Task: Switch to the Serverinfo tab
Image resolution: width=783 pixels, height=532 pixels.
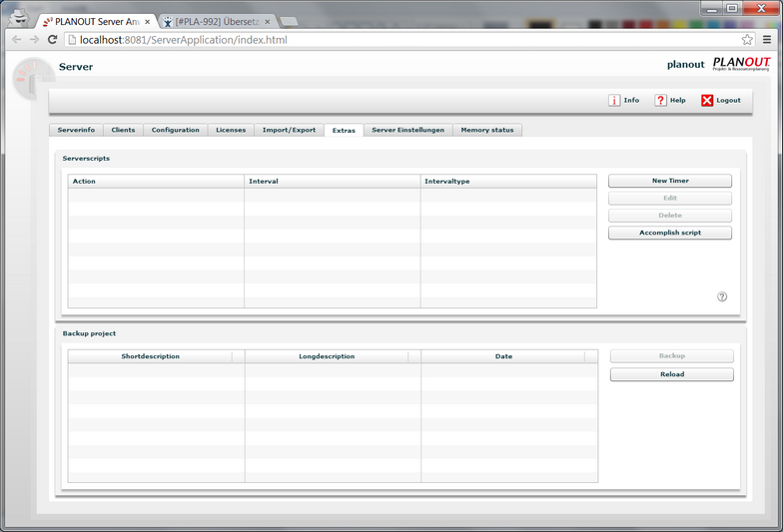Action: pyautogui.click(x=76, y=130)
